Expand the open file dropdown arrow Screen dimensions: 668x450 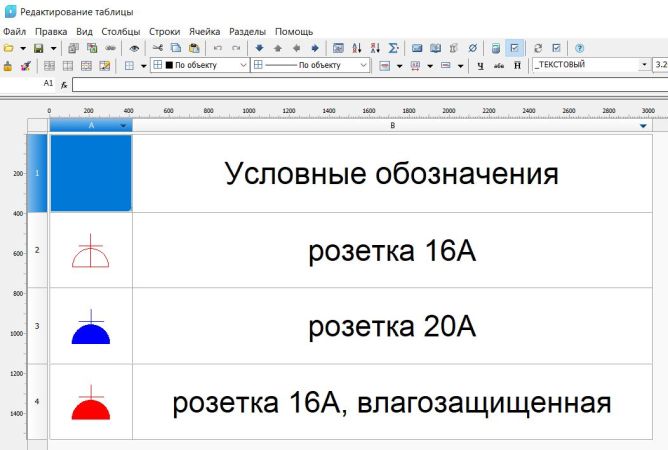point(23,49)
